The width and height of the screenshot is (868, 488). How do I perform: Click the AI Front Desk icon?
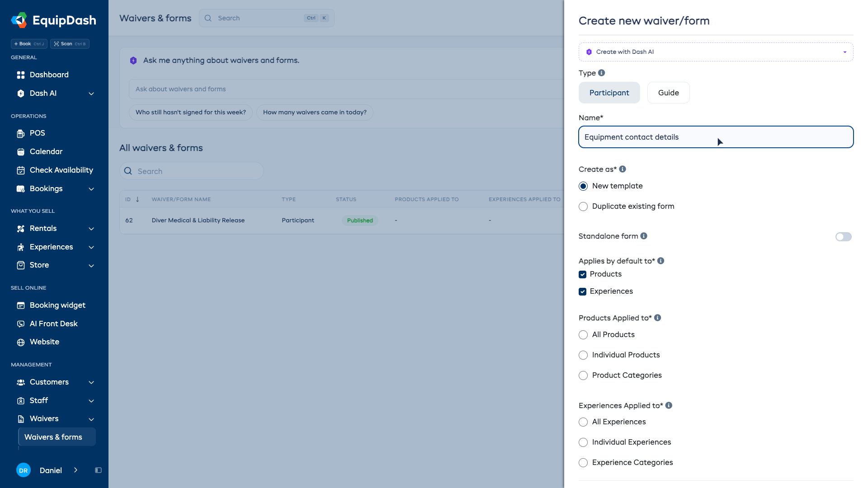point(21,324)
